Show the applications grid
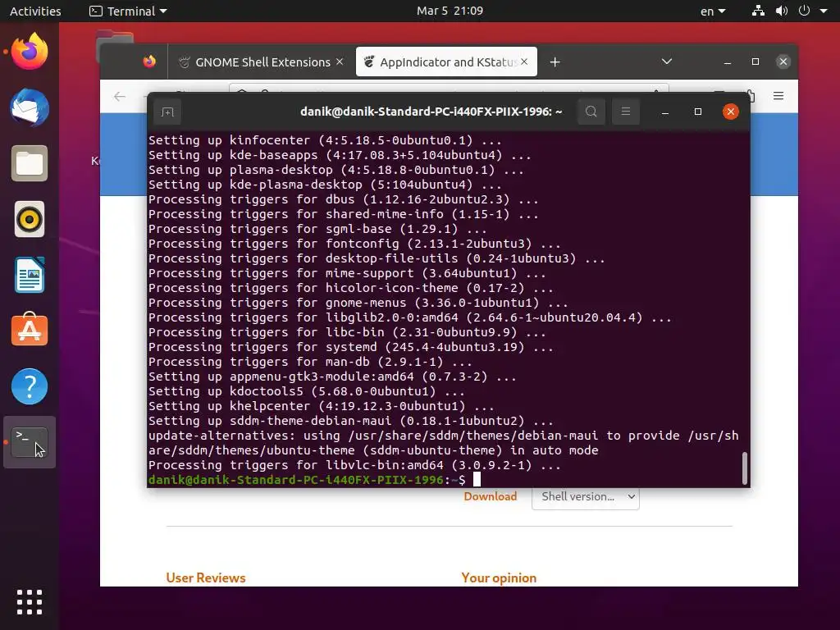 30,602
